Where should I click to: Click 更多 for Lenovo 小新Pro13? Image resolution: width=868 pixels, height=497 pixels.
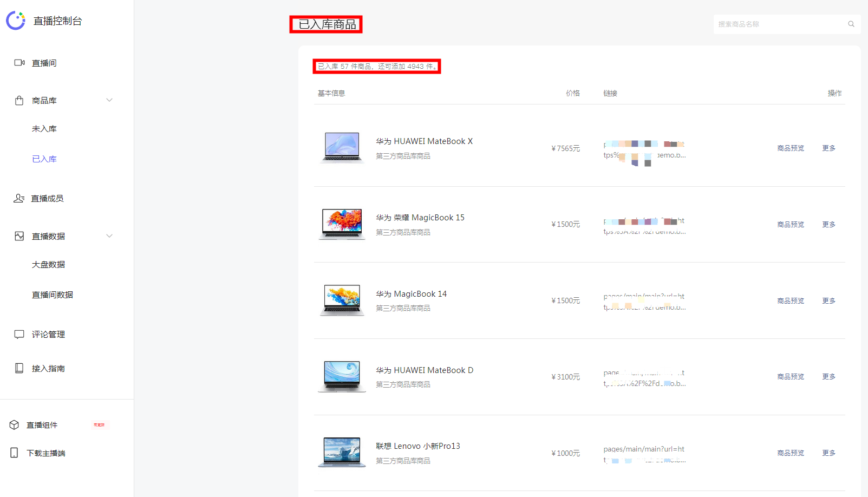829,453
